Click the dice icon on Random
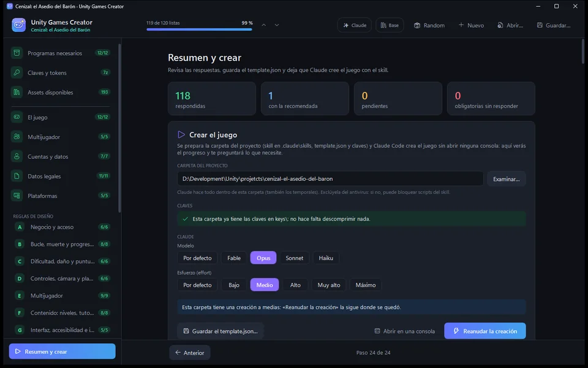The image size is (588, 368). 417,25
